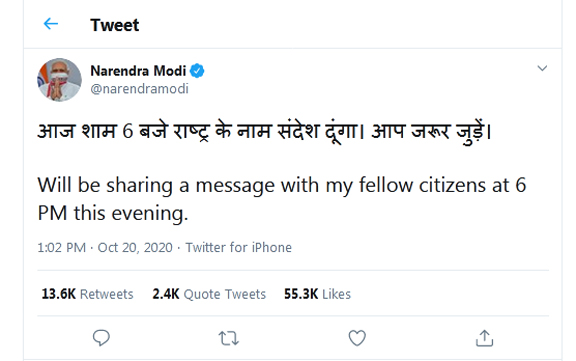
Task: View the 2.4K Quote Tweets list
Action: (209, 294)
